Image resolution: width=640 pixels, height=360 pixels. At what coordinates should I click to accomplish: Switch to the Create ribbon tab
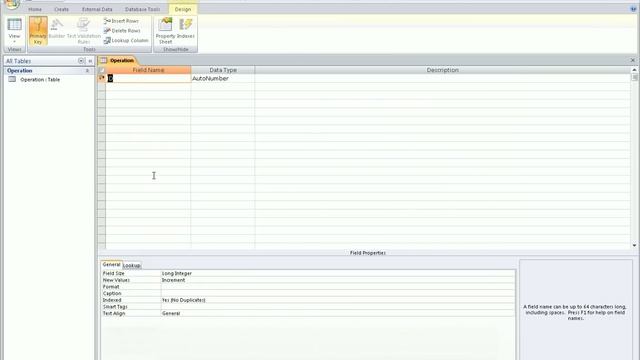[x=62, y=9]
